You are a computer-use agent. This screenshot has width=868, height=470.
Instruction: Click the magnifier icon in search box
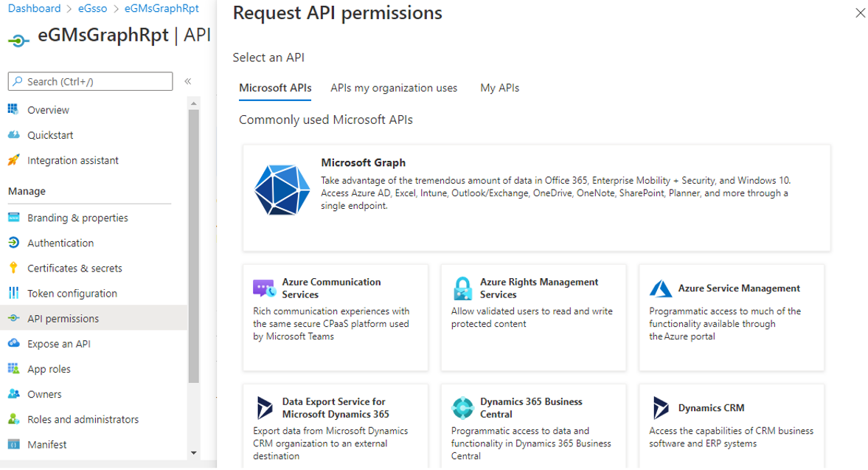pos(18,81)
